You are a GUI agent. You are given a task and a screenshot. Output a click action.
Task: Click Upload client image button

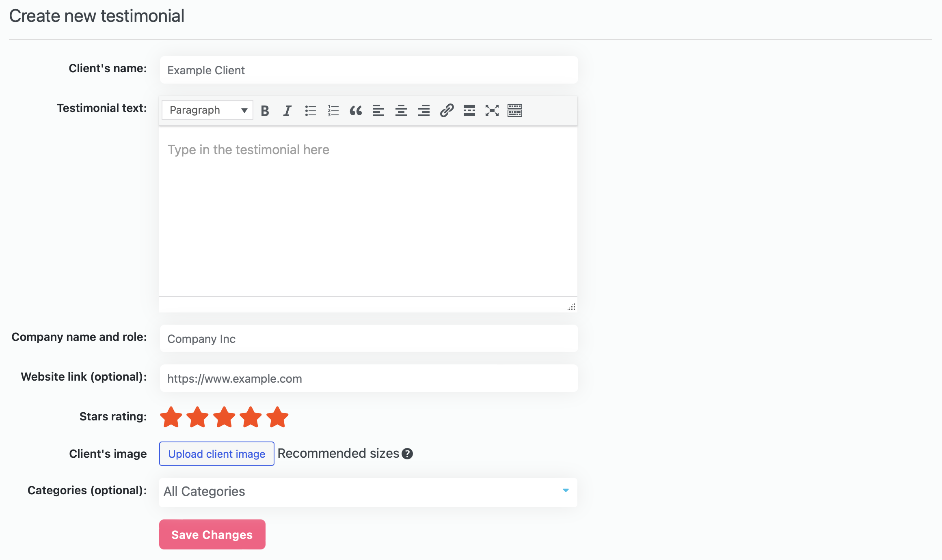pos(217,454)
